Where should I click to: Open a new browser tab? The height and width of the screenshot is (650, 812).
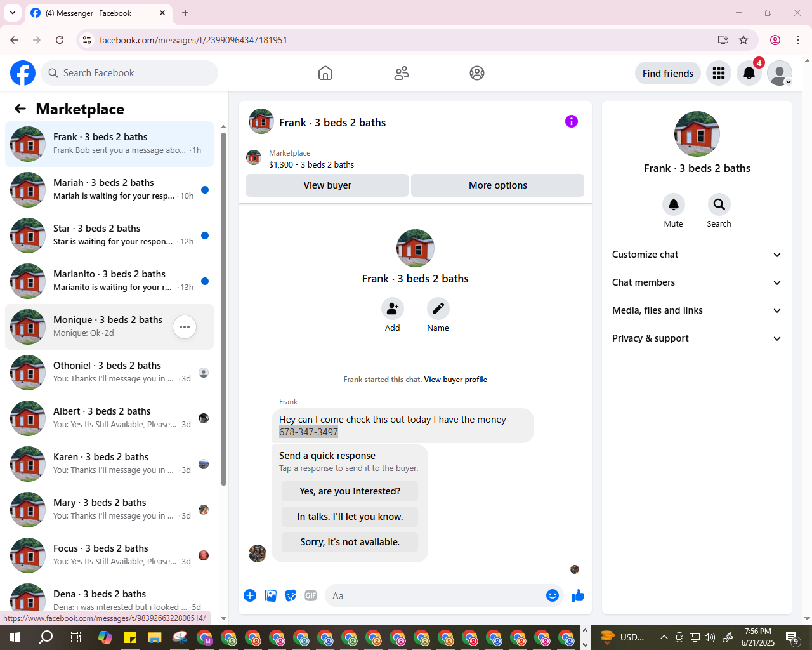click(x=185, y=13)
